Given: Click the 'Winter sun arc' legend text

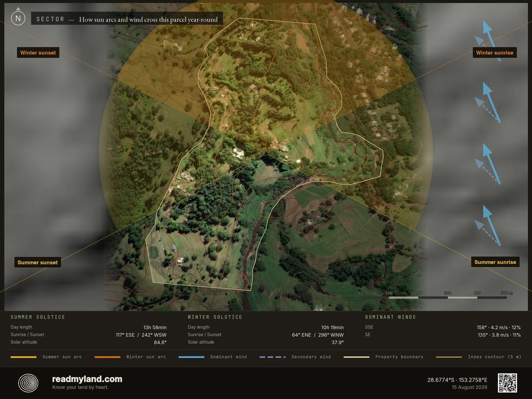Looking at the screenshot, I should (146, 357).
